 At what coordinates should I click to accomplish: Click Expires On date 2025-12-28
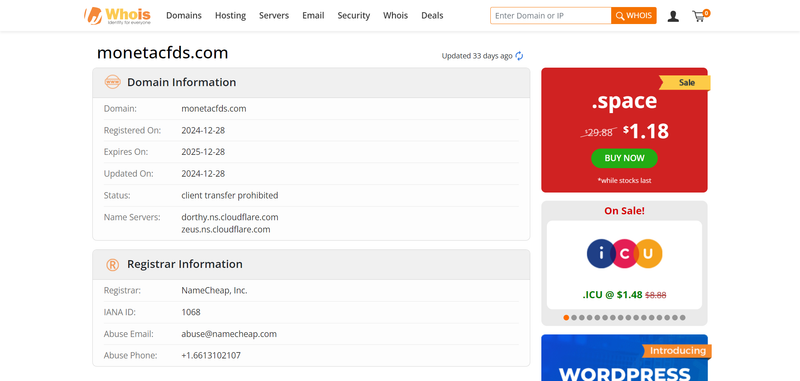coord(203,152)
